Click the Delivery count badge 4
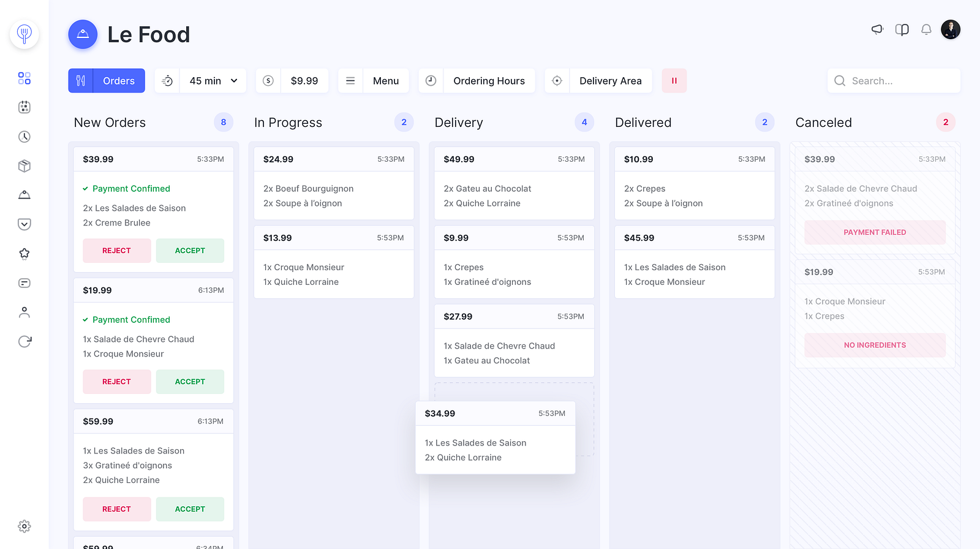This screenshot has height=549, width=980. click(584, 123)
